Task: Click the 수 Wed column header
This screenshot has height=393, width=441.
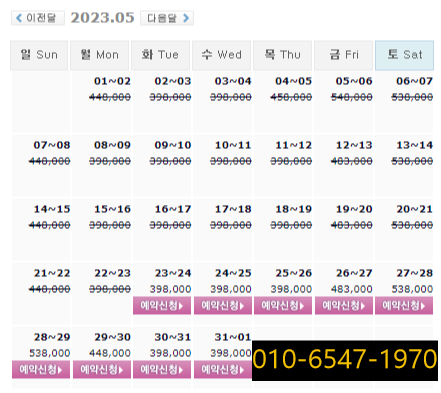Action: click(x=221, y=55)
